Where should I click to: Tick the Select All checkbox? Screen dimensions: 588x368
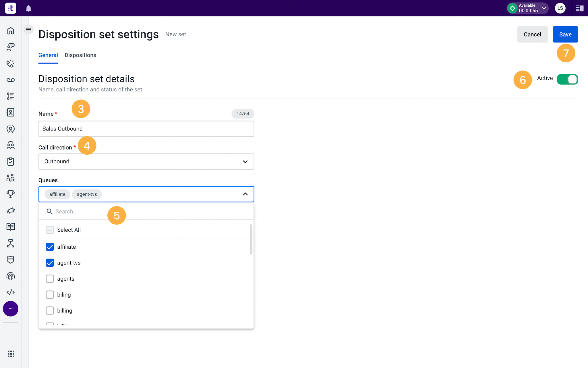(50, 230)
